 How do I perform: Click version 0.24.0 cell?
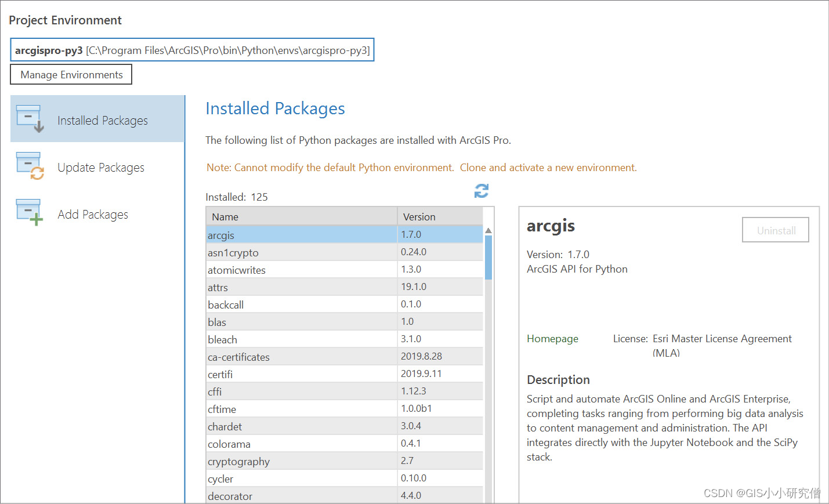(440, 252)
